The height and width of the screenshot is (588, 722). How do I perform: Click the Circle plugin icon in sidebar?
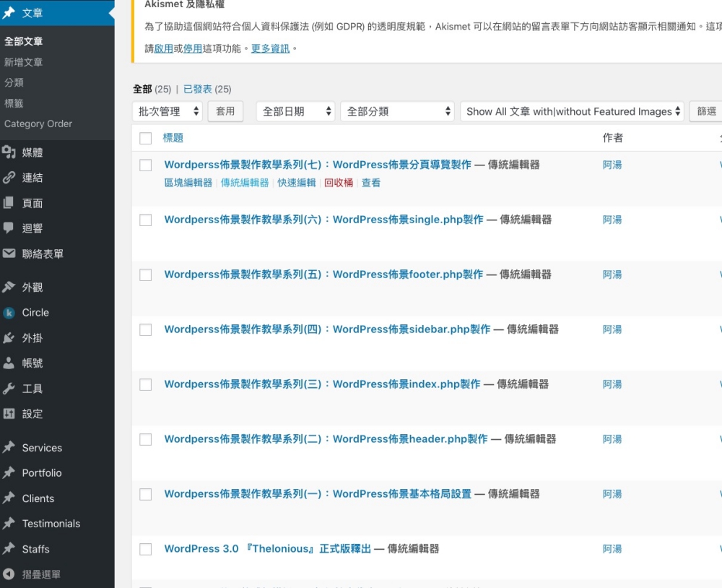9,313
